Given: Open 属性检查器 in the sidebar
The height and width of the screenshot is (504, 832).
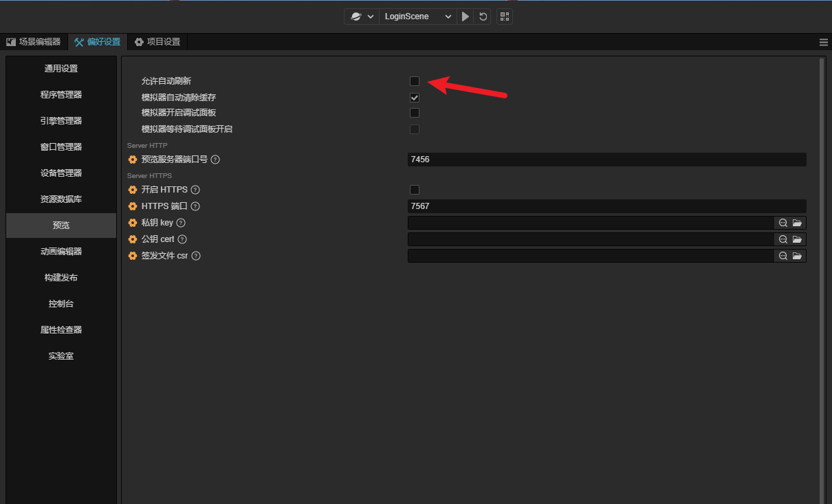Looking at the screenshot, I should (x=61, y=330).
